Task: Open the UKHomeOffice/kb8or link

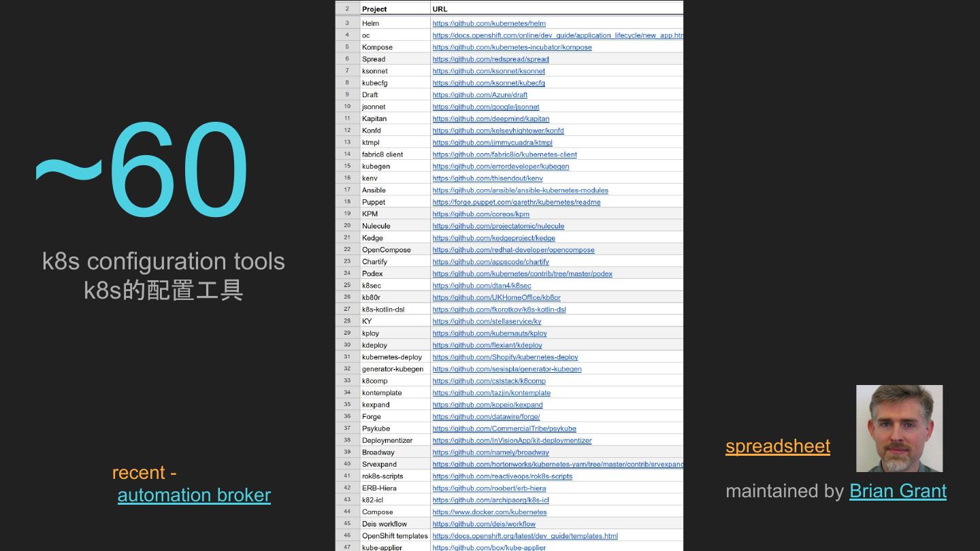Action: pos(496,297)
